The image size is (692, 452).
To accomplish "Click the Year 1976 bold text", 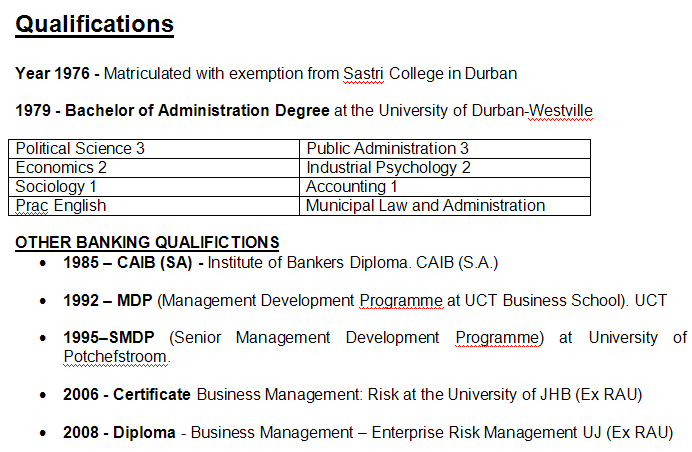I will [56, 74].
